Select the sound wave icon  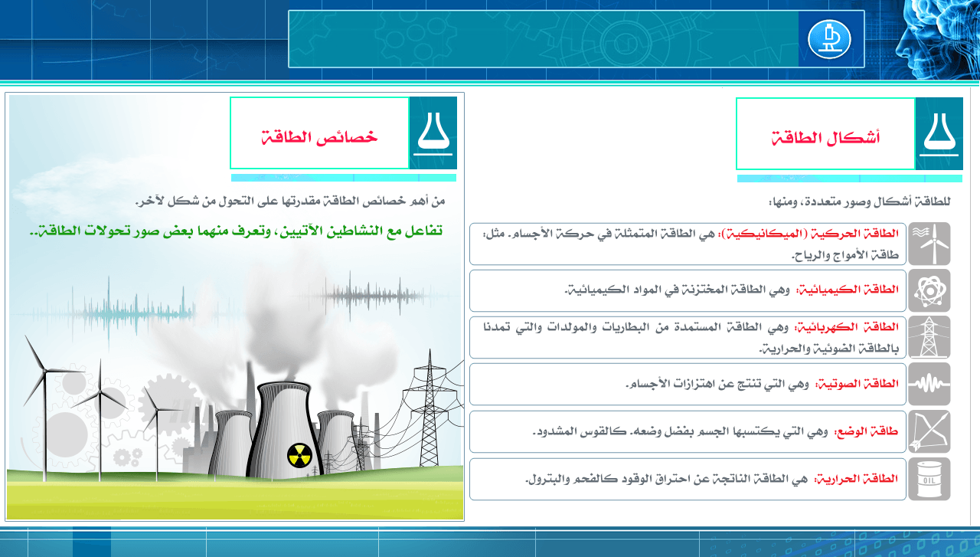pyautogui.click(x=929, y=384)
